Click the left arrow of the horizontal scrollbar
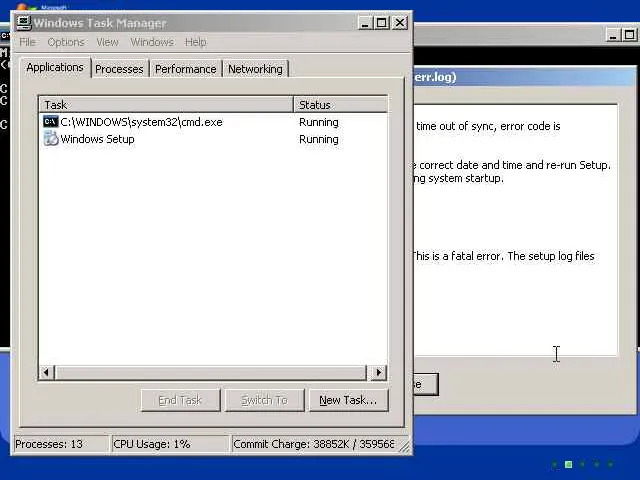The image size is (640, 480). click(47, 372)
